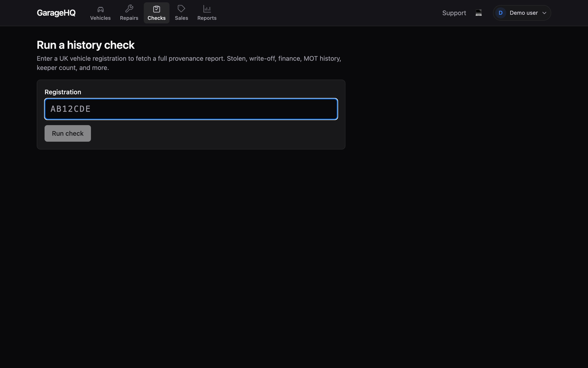Click the Registration label

[63, 92]
